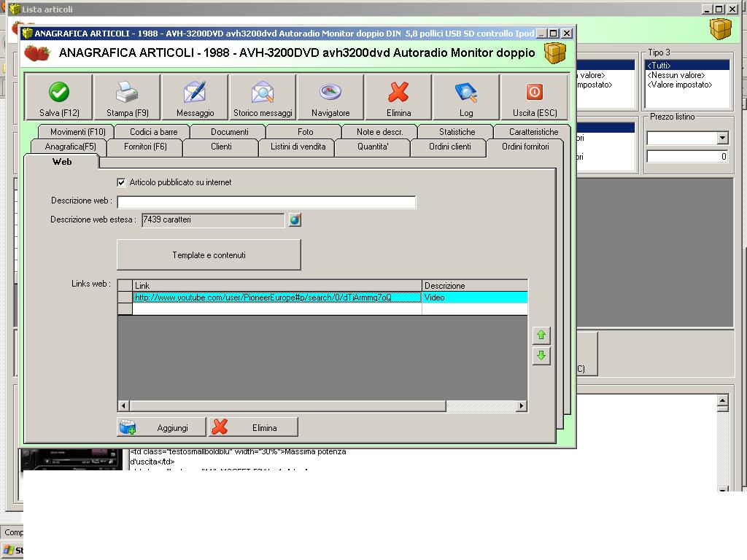Move link down with green arrow

541,356
